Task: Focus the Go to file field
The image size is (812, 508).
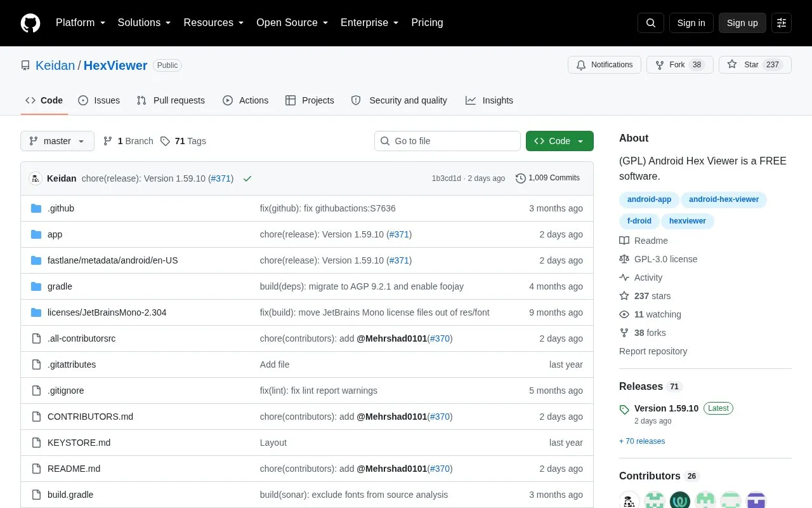Action: click(x=447, y=141)
